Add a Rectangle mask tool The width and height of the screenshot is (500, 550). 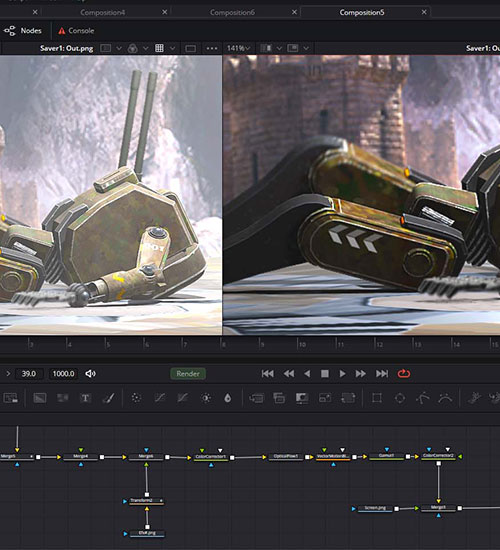point(377,398)
